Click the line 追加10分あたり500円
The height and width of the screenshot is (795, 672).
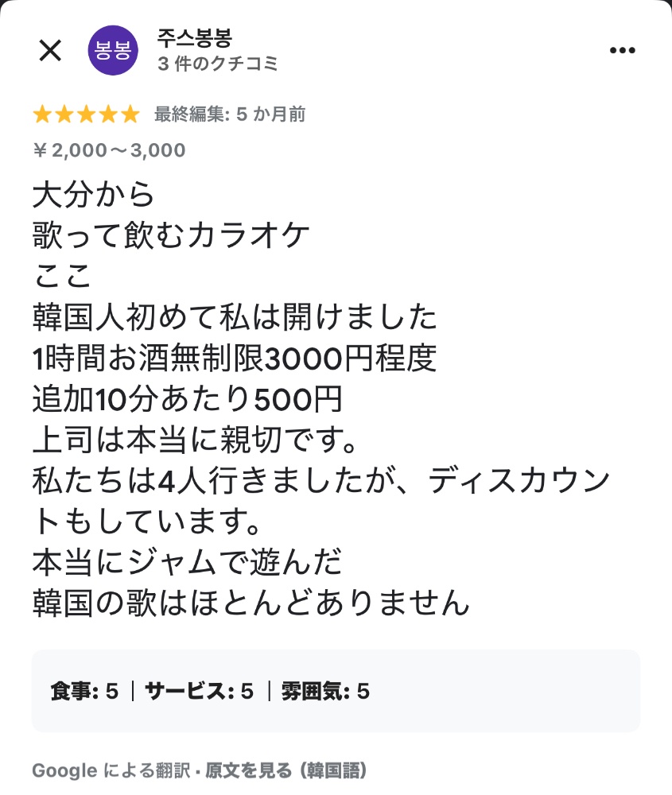[187, 399]
